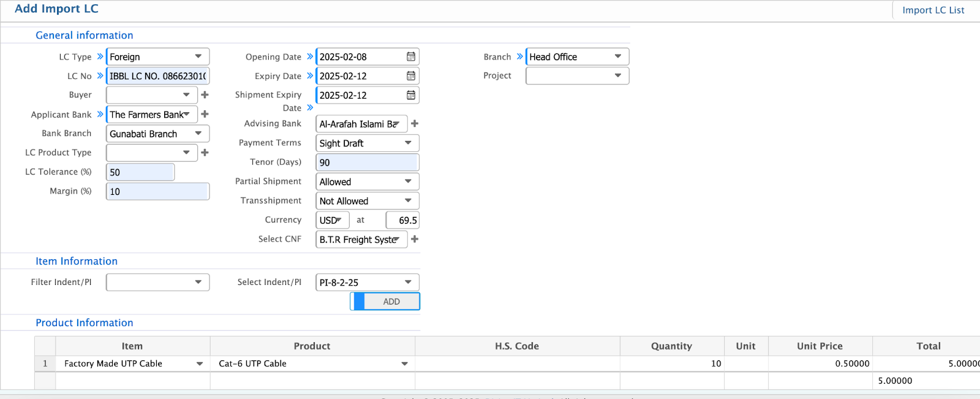Add new Advising Bank plus icon
980x399 pixels.
(x=415, y=123)
